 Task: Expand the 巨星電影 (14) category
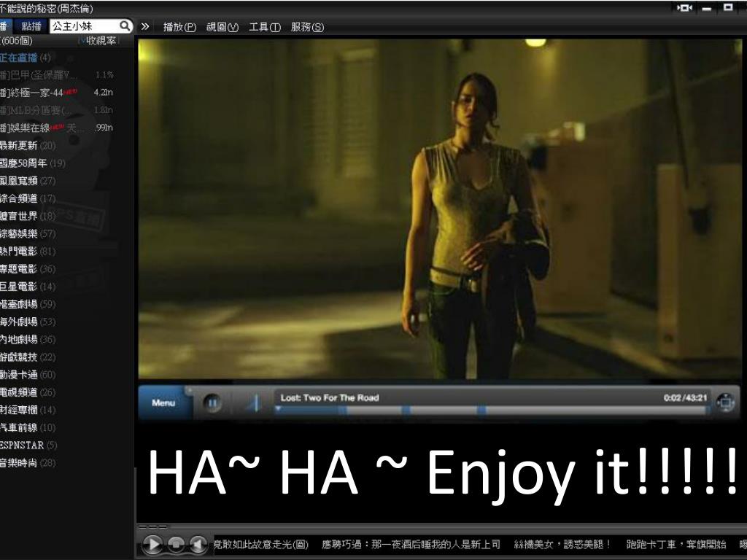coord(28,286)
